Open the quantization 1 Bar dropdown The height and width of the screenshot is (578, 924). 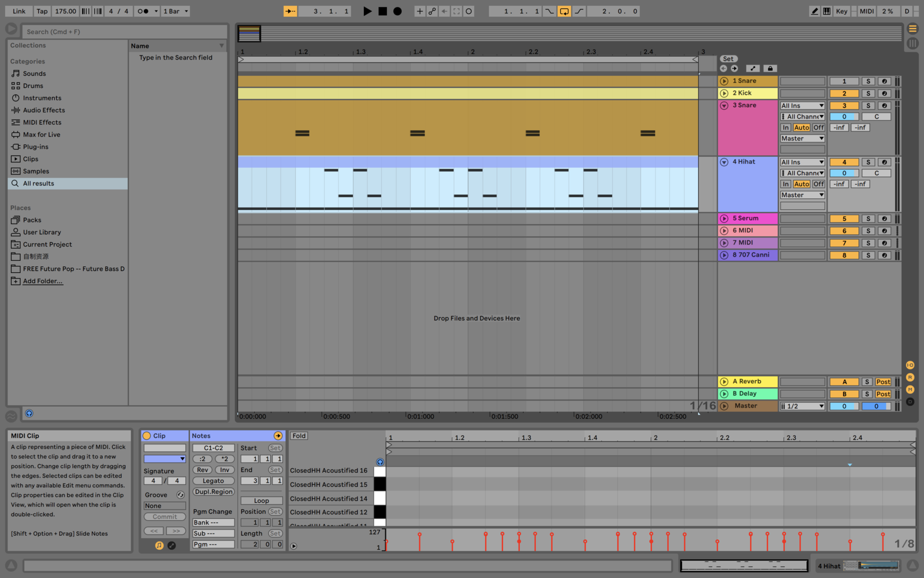click(x=176, y=11)
